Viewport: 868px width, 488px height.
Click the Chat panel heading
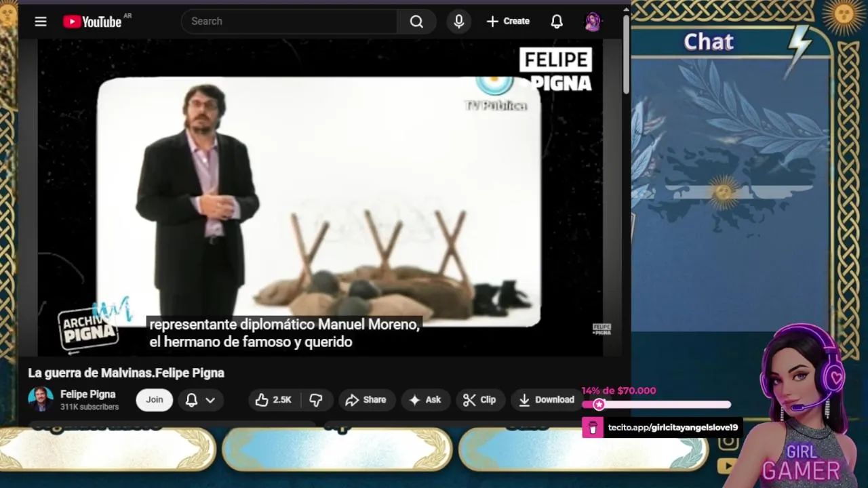coord(709,42)
